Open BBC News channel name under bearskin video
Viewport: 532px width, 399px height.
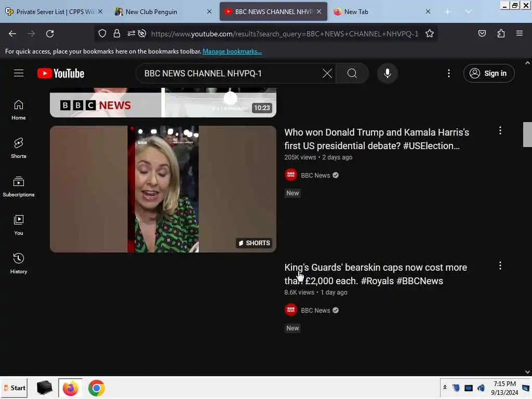pyautogui.click(x=315, y=311)
